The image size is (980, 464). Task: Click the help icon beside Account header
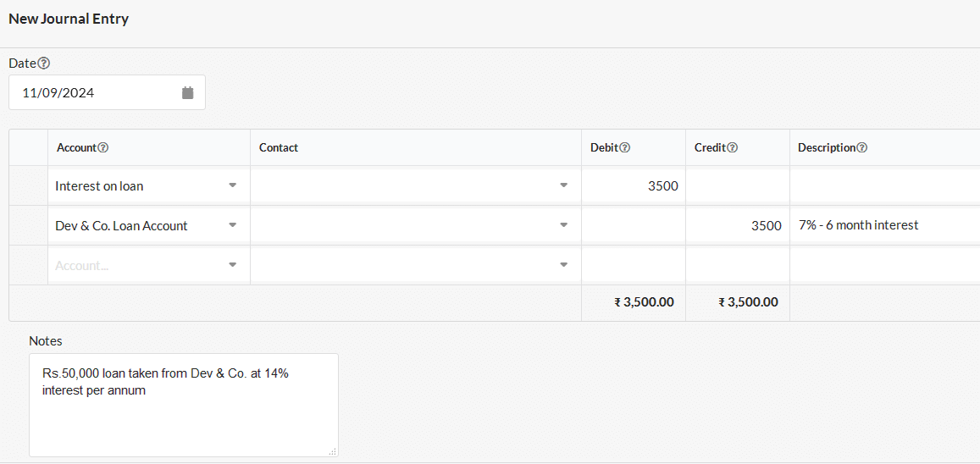tap(103, 147)
